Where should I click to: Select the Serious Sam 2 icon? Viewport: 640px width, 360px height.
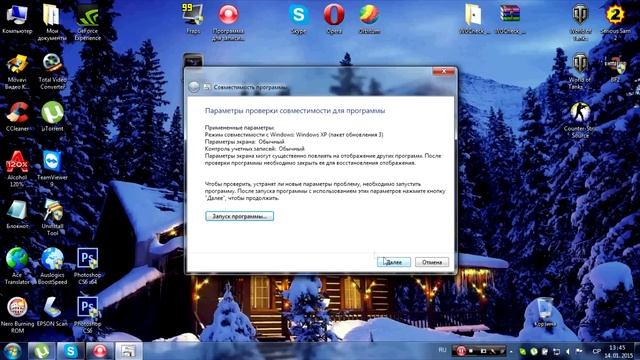tap(616, 22)
